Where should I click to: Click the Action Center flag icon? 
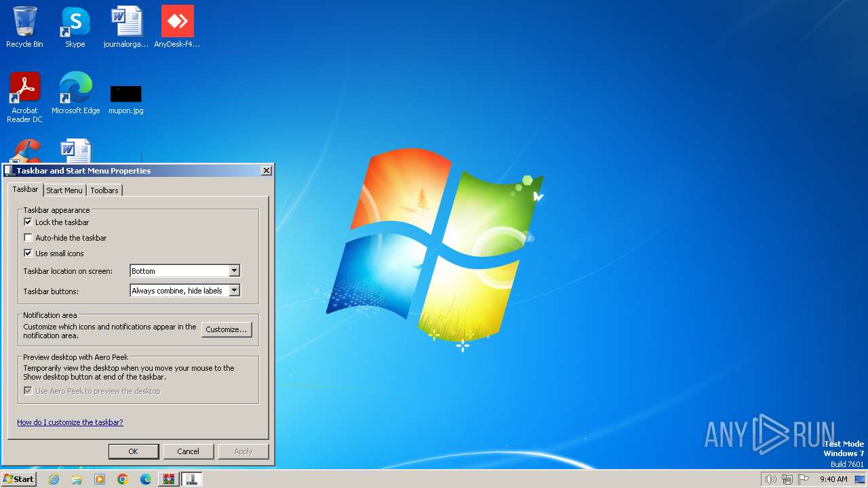click(804, 479)
